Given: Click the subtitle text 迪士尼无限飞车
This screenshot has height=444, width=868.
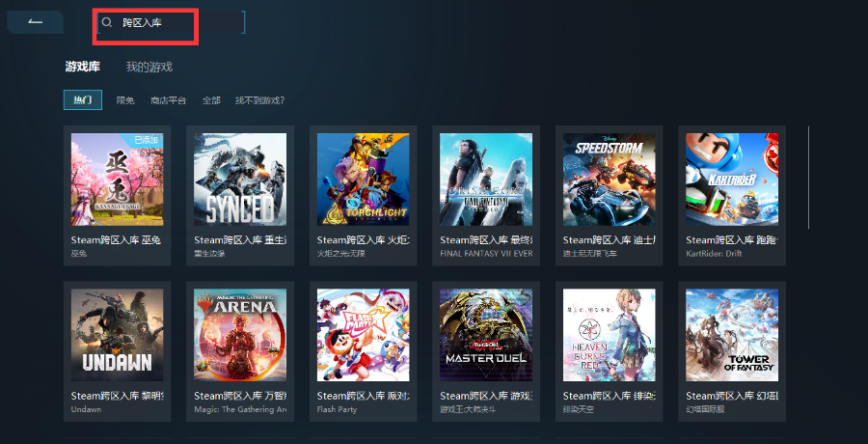Looking at the screenshot, I should point(590,253).
